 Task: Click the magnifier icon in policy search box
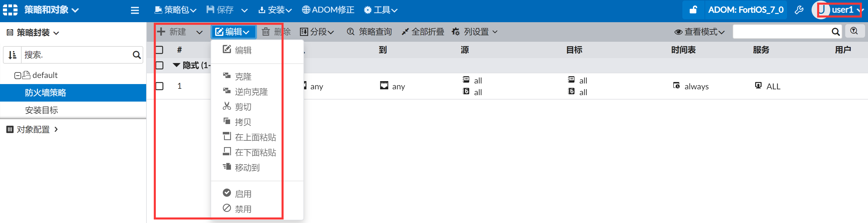pyautogui.click(x=835, y=32)
